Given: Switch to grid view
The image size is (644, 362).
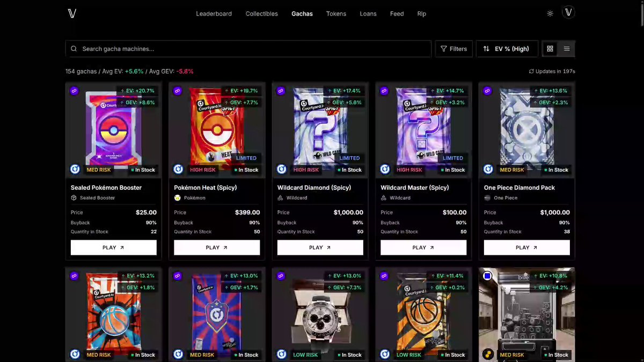Looking at the screenshot, I should pos(550,49).
